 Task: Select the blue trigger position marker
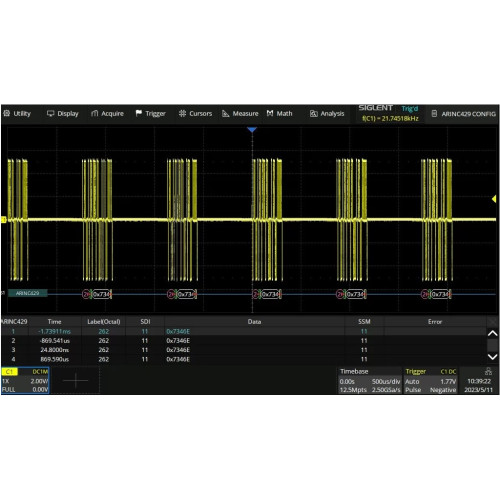[252, 130]
